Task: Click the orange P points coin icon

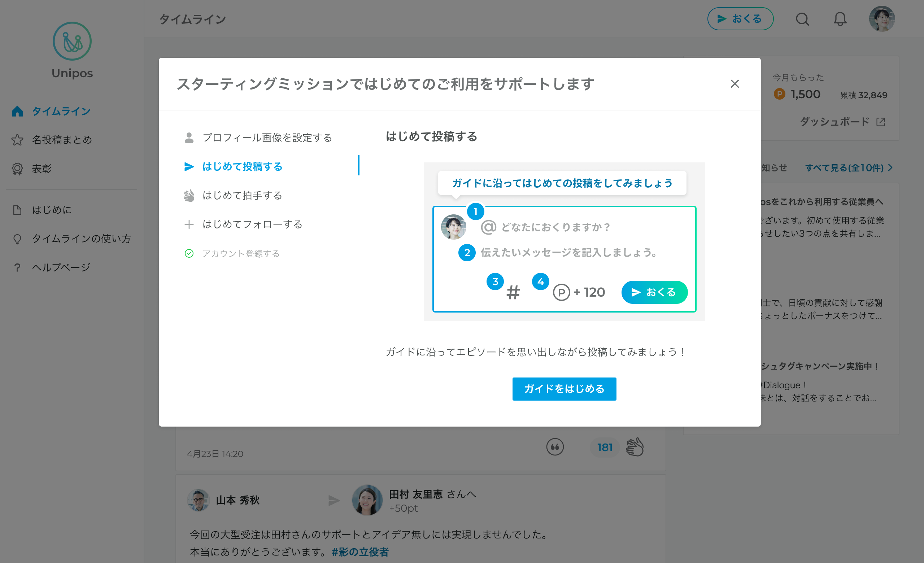Action: click(x=779, y=94)
